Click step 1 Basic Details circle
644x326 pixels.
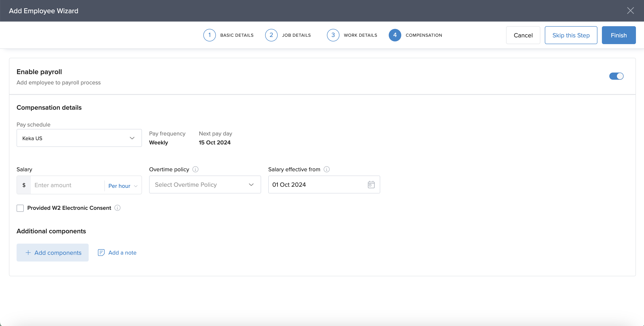[x=209, y=35]
